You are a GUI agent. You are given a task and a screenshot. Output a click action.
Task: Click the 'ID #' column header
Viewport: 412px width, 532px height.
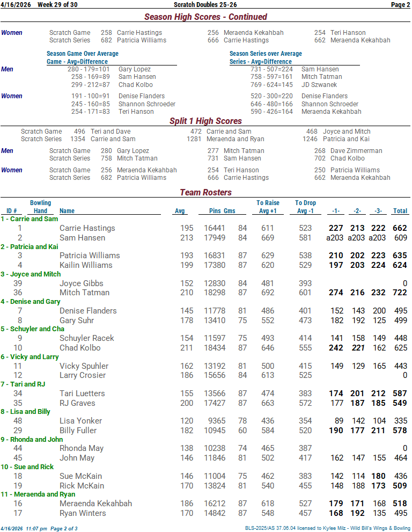[x=11, y=211]
